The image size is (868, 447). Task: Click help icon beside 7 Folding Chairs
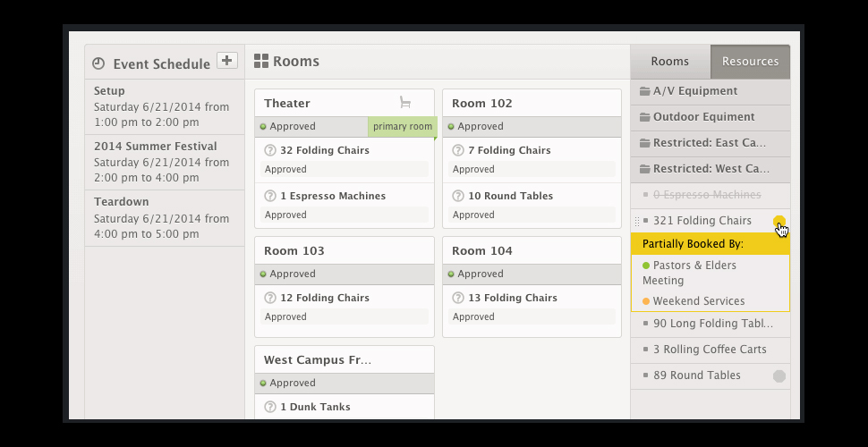457,150
